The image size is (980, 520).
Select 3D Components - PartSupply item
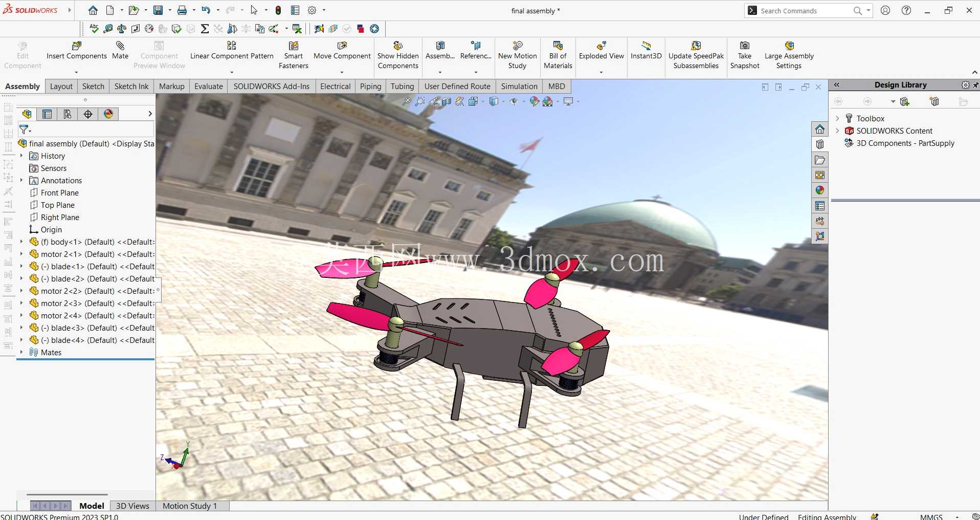click(x=905, y=143)
